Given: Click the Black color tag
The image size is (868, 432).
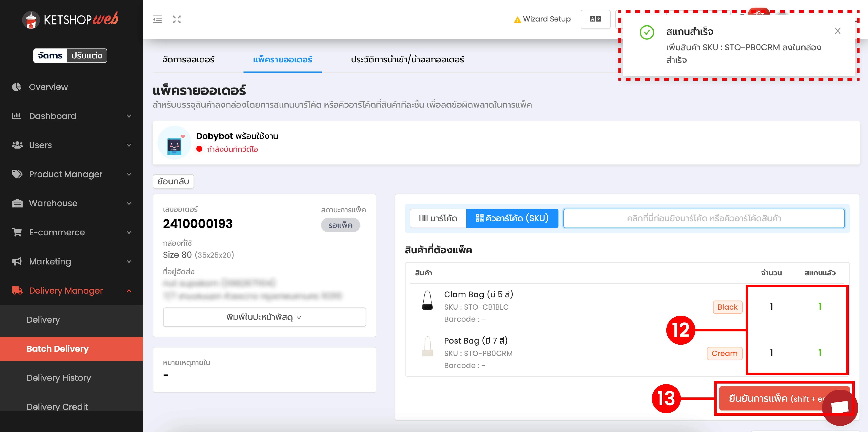Looking at the screenshot, I should pyautogui.click(x=727, y=307).
